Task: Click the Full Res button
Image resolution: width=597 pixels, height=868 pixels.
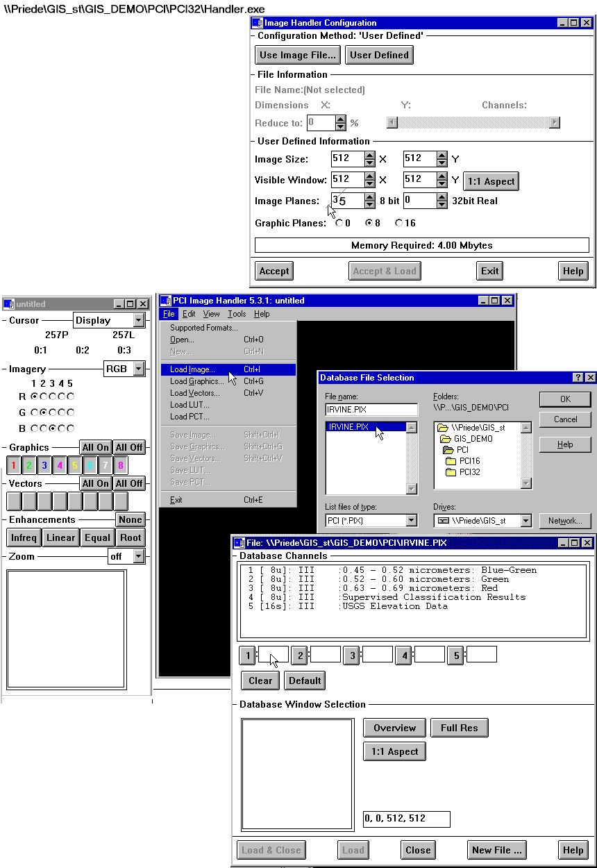Action: pos(459,728)
